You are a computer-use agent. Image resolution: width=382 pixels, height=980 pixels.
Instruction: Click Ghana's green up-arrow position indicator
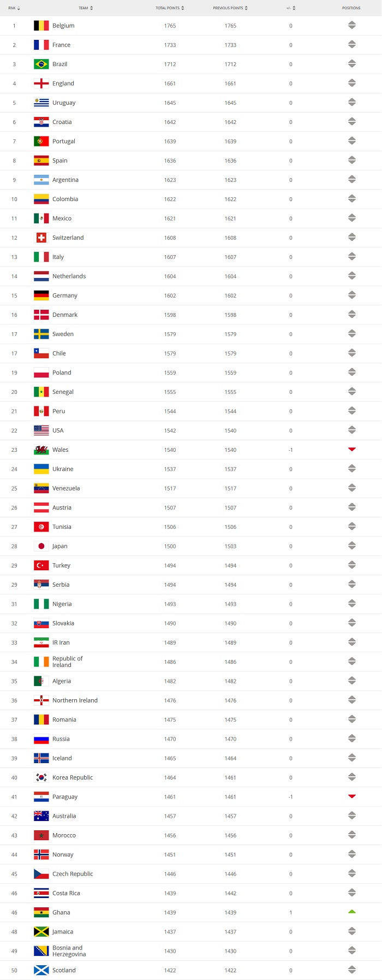(352, 912)
